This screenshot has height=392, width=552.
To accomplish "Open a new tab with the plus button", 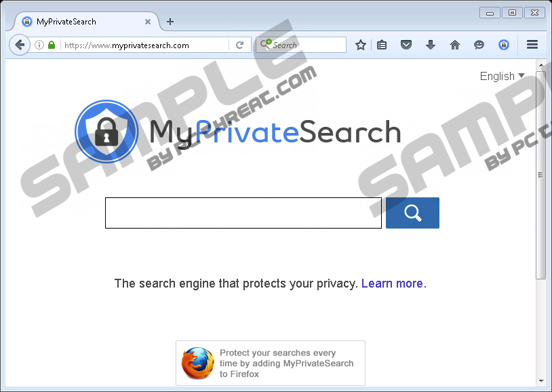I will pos(170,22).
